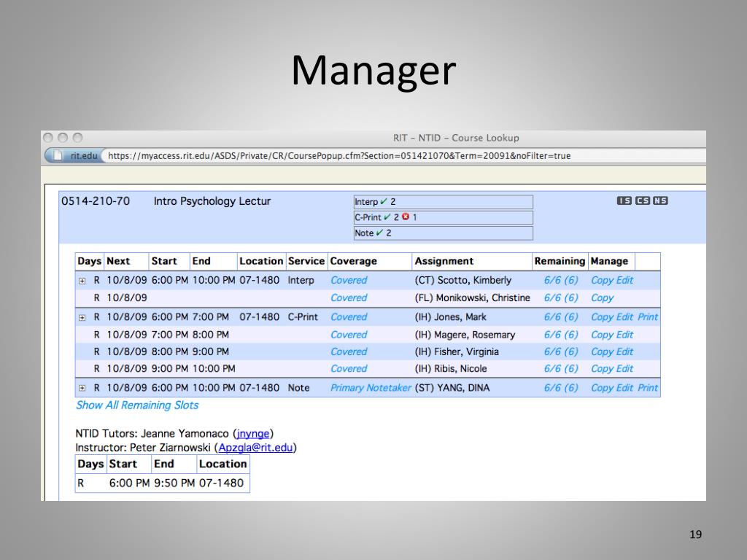Screen dimensions: 747x560
Task: Click Covered for Scotto, Kimberly row
Action: pyautogui.click(x=349, y=281)
